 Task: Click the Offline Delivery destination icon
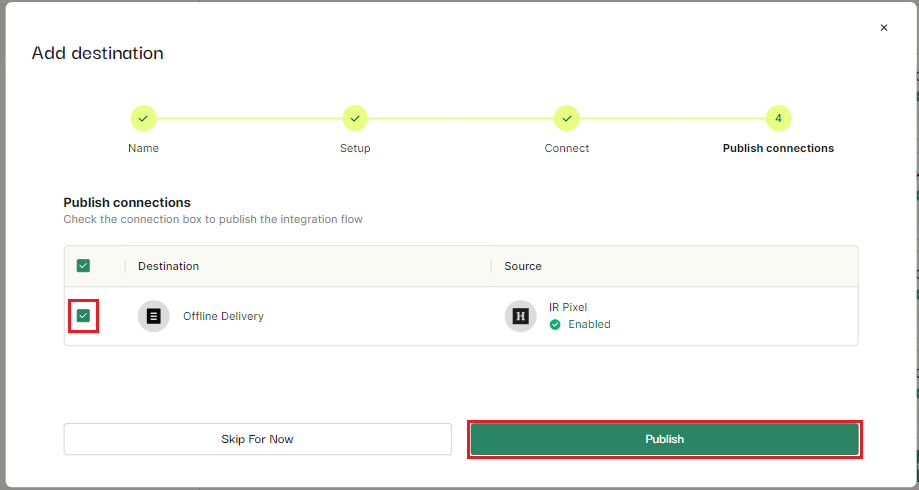[154, 317]
